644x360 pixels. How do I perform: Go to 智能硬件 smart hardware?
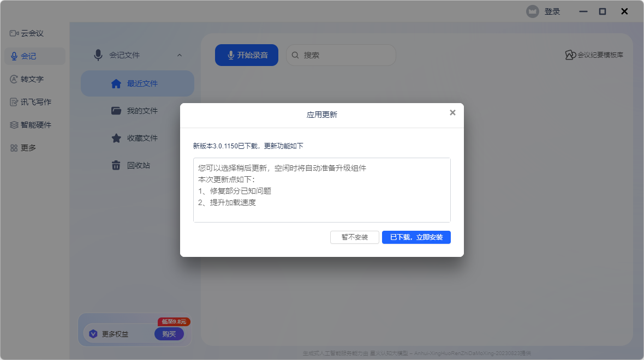31,125
